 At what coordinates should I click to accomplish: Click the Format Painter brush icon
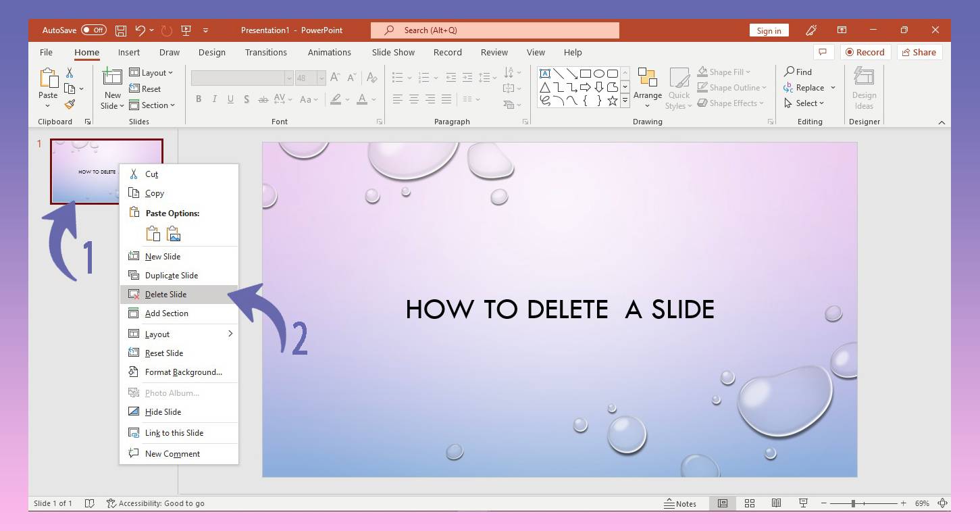[x=70, y=105]
